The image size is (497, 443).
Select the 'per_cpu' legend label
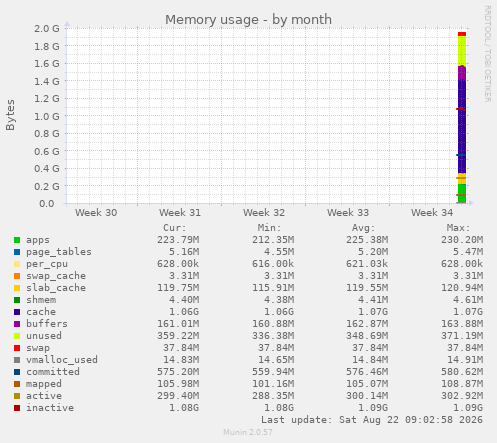47,264
